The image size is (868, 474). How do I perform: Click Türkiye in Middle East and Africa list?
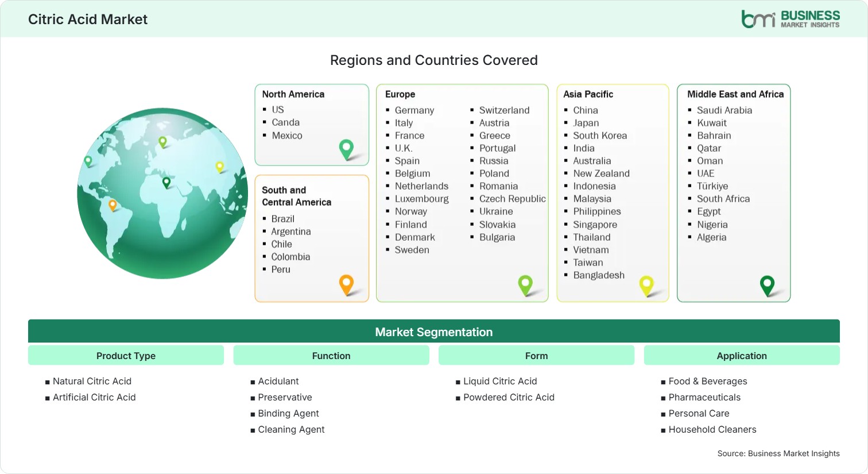pos(712,186)
